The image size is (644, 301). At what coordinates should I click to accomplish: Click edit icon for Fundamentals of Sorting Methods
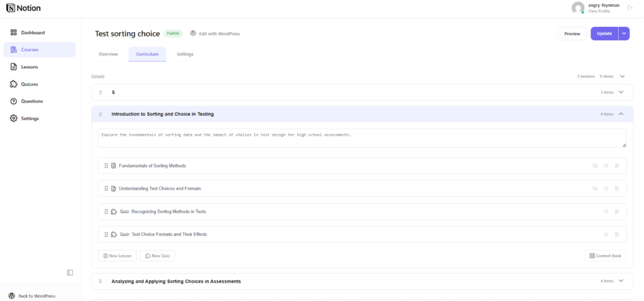[x=606, y=166]
